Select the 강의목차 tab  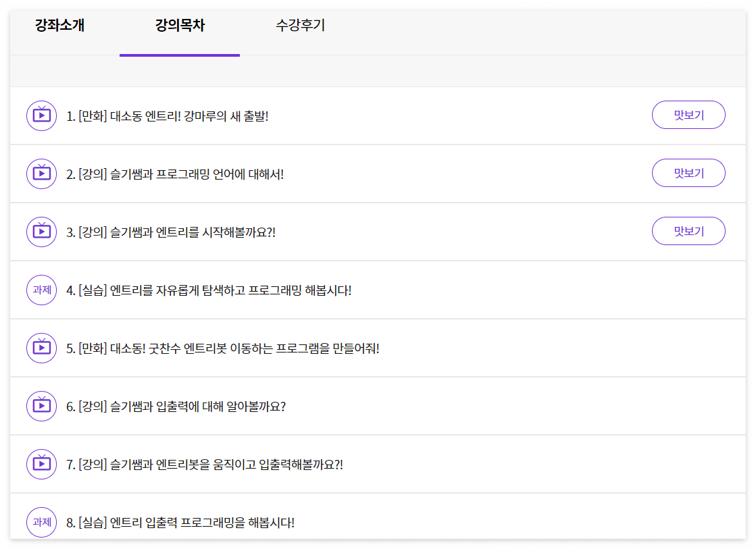tap(180, 26)
